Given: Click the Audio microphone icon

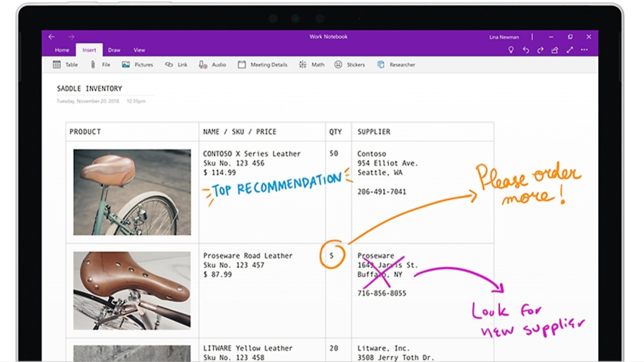Looking at the screenshot, I should (203, 65).
